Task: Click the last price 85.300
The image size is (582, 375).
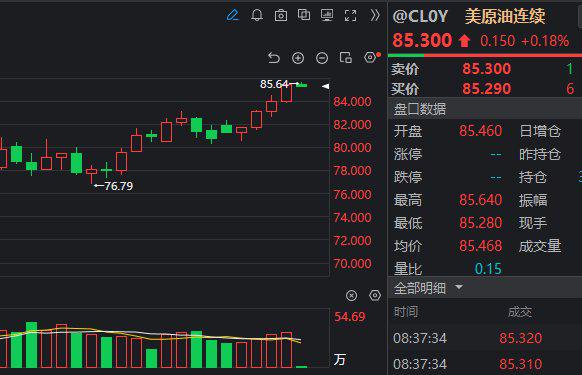Action: coord(422,40)
